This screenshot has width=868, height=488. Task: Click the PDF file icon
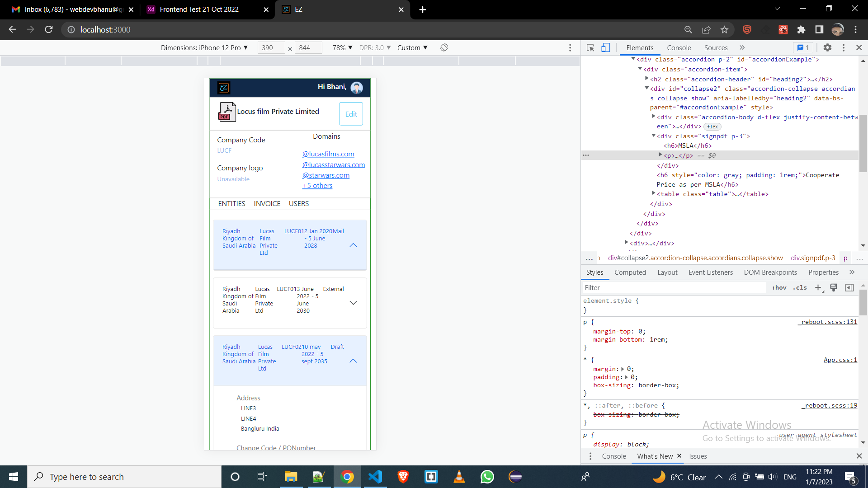point(227,112)
